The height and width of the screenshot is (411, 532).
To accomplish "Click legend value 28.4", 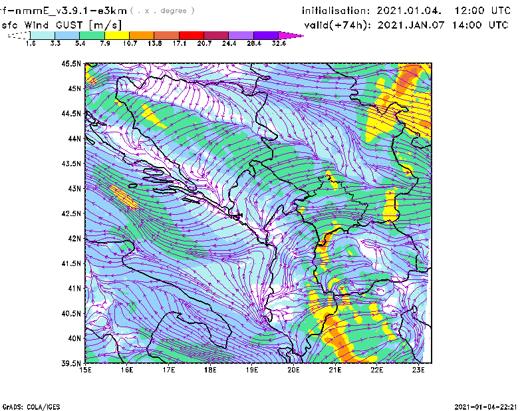I will 254,43.
